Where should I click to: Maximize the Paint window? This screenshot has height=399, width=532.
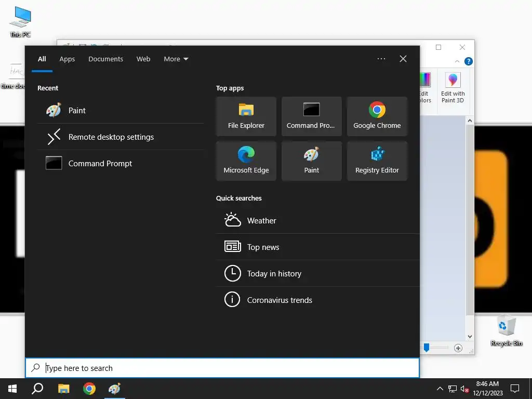[438, 47]
